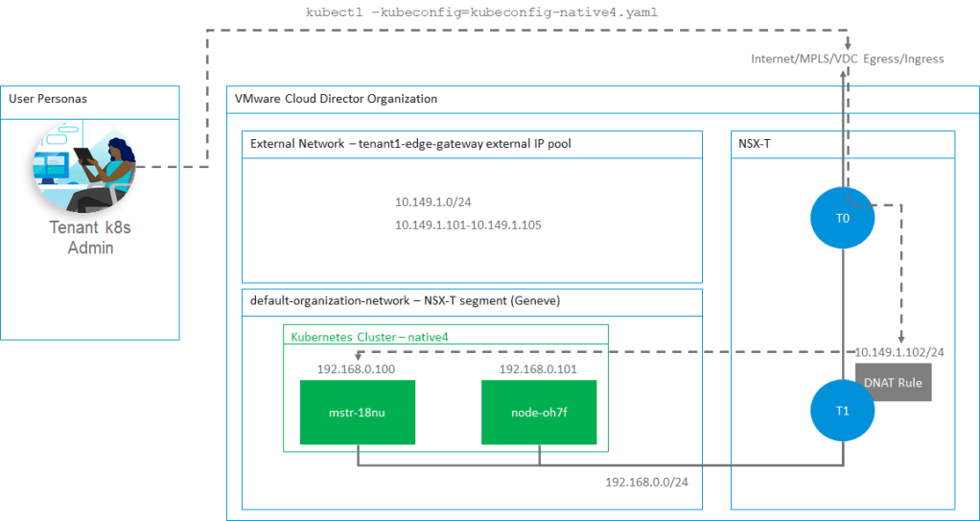Click the mstr-18nu master node box

(358, 413)
